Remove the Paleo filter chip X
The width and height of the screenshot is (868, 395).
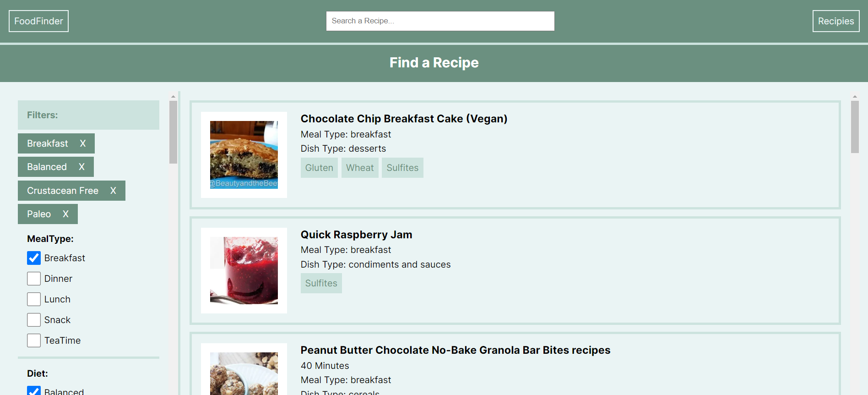pos(65,214)
